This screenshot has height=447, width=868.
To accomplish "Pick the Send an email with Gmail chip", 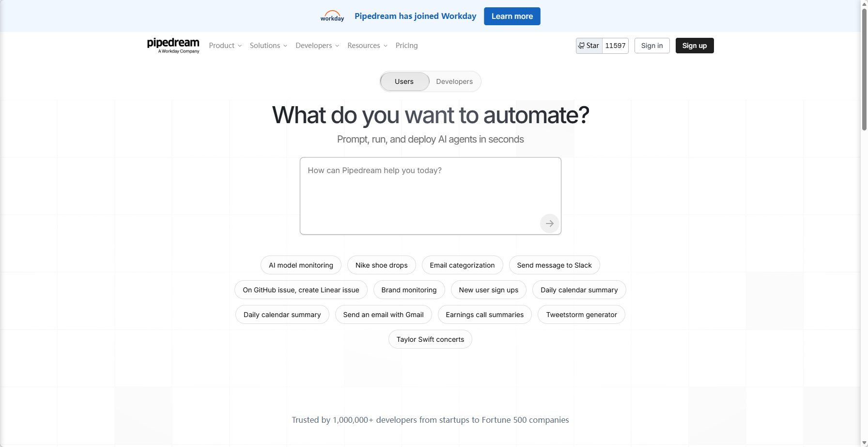I will pyautogui.click(x=384, y=315).
